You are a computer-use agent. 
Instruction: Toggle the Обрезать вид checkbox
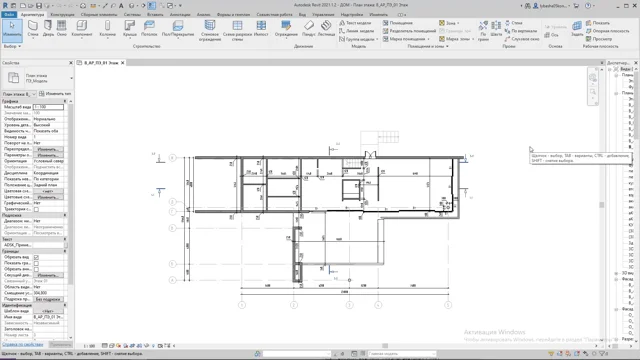pyautogui.click(x=36, y=258)
